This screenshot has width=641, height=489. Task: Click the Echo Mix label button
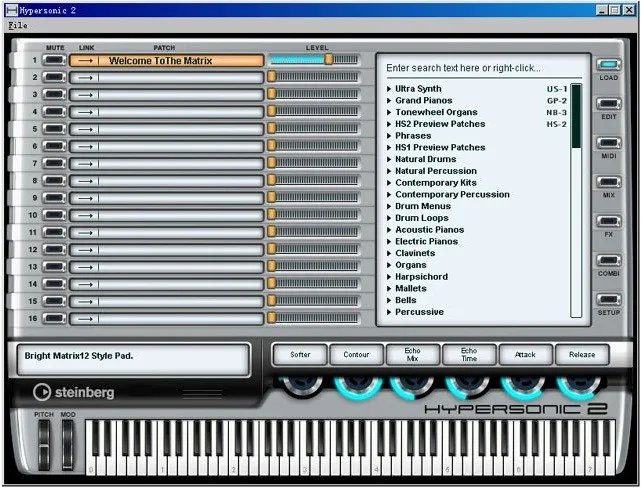click(412, 354)
